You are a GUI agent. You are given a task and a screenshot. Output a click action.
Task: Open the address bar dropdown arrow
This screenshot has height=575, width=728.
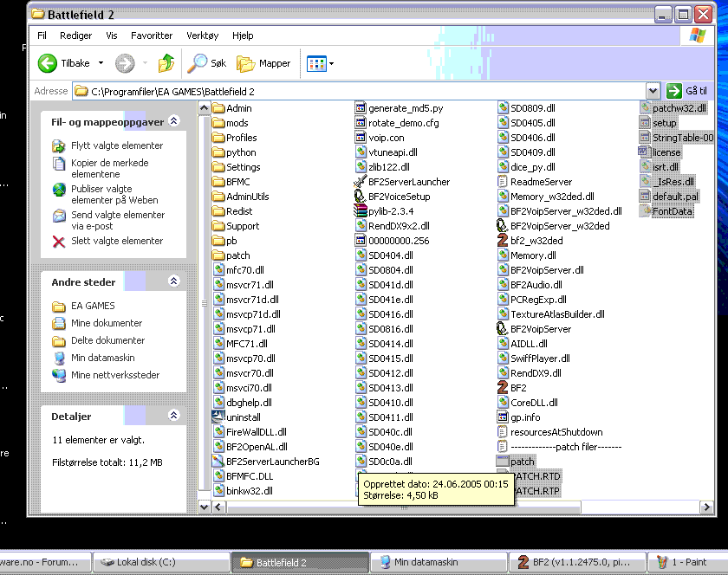653,91
